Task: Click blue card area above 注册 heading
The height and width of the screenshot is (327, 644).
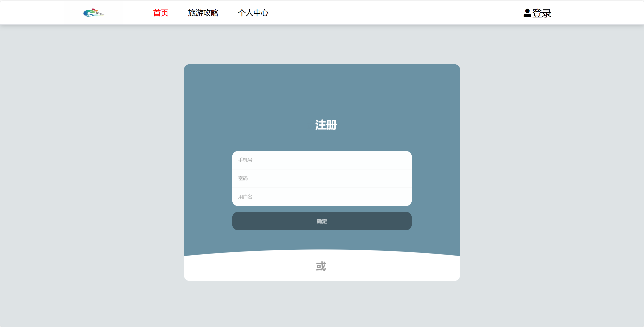Action: tap(322, 91)
